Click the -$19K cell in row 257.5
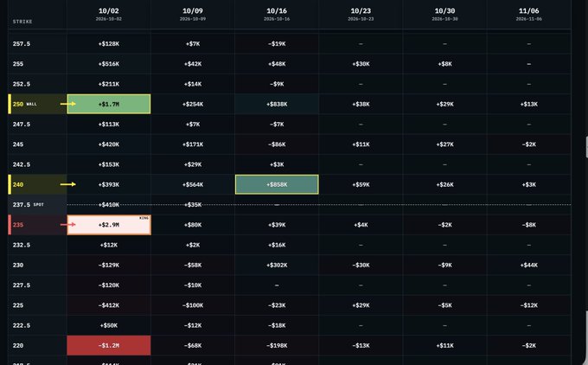The image size is (588, 365). coord(277,43)
